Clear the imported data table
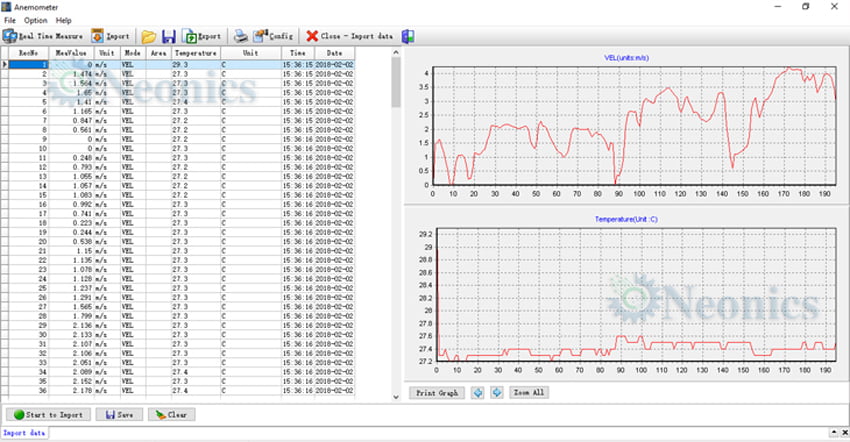The width and height of the screenshot is (850, 442). click(x=171, y=414)
